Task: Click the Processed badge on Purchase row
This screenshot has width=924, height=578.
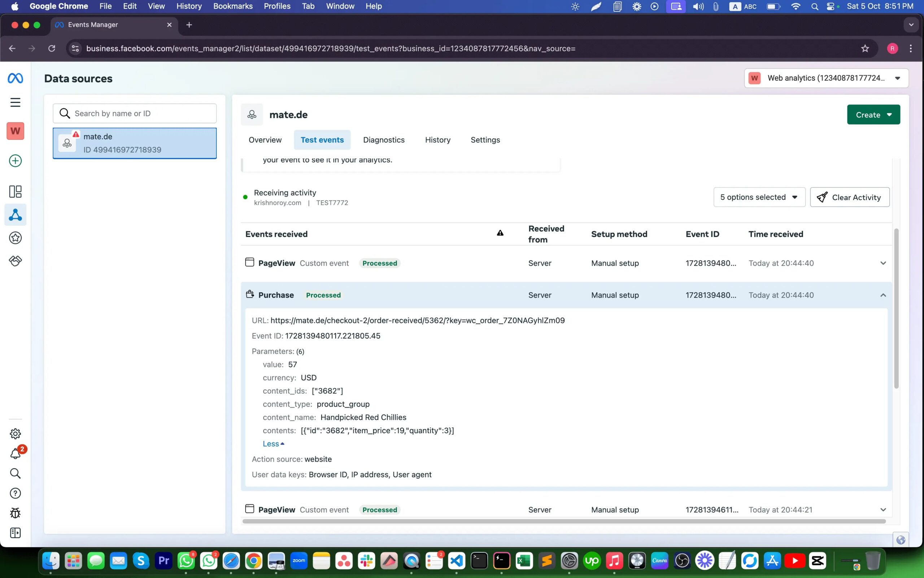Action: 323,295
